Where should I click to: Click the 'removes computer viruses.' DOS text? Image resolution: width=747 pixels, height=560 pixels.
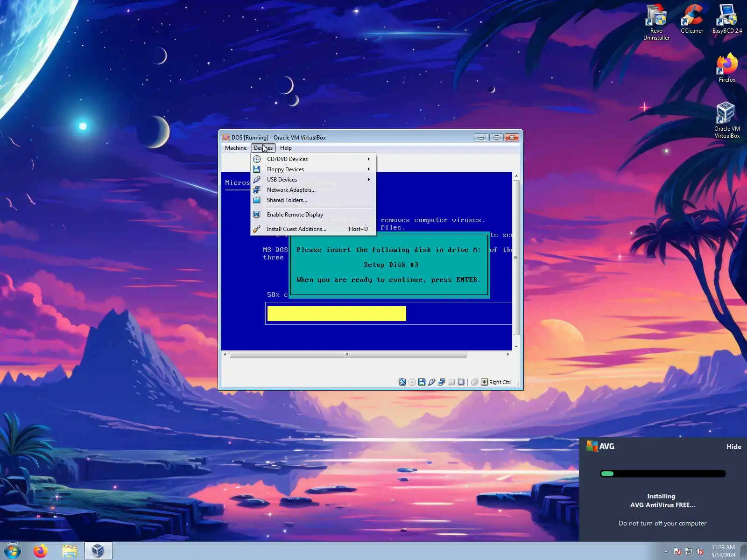[433, 220]
